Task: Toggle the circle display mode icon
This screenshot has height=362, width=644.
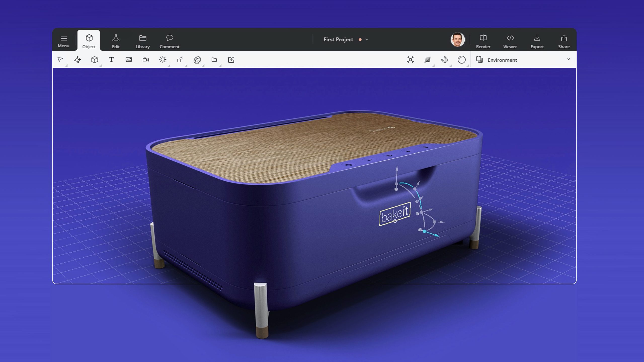Action: (x=461, y=60)
